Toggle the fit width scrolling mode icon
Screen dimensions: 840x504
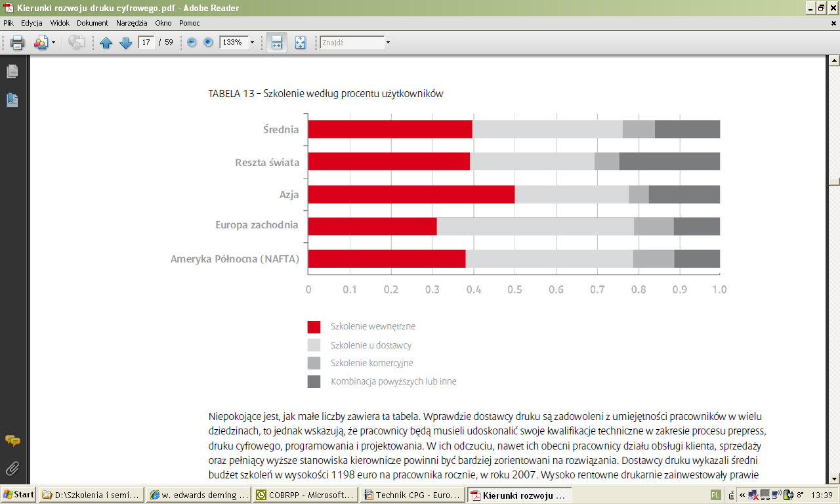tap(276, 43)
